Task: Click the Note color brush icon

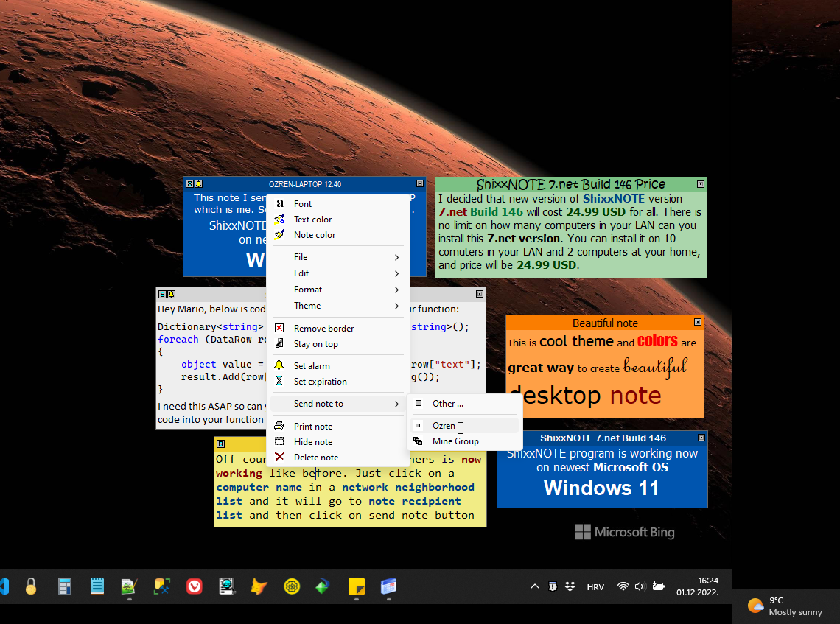Action: [x=280, y=234]
